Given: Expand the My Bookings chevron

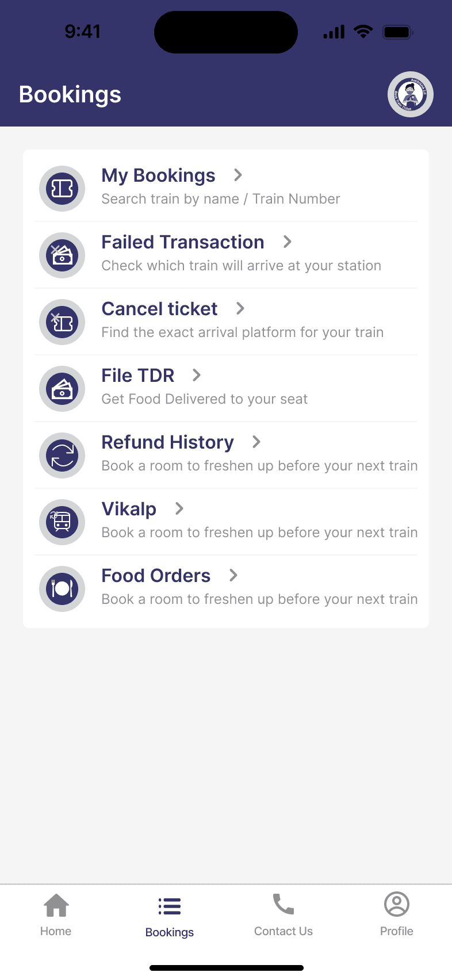Looking at the screenshot, I should coord(238,175).
